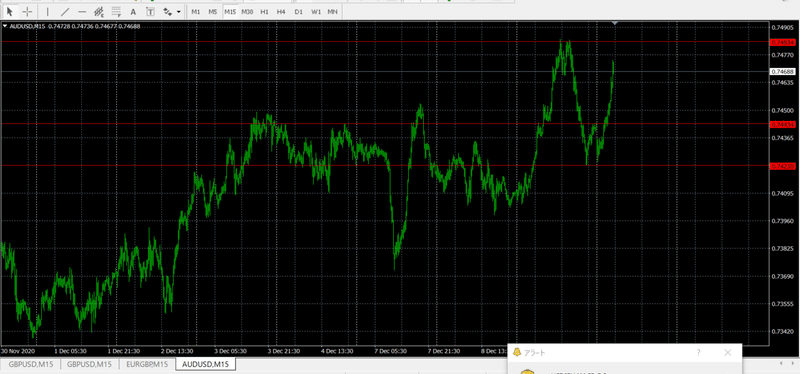Click the bell icon in alert popup
Image resolution: width=800 pixels, height=374 pixels.
click(x=517, y=353)
